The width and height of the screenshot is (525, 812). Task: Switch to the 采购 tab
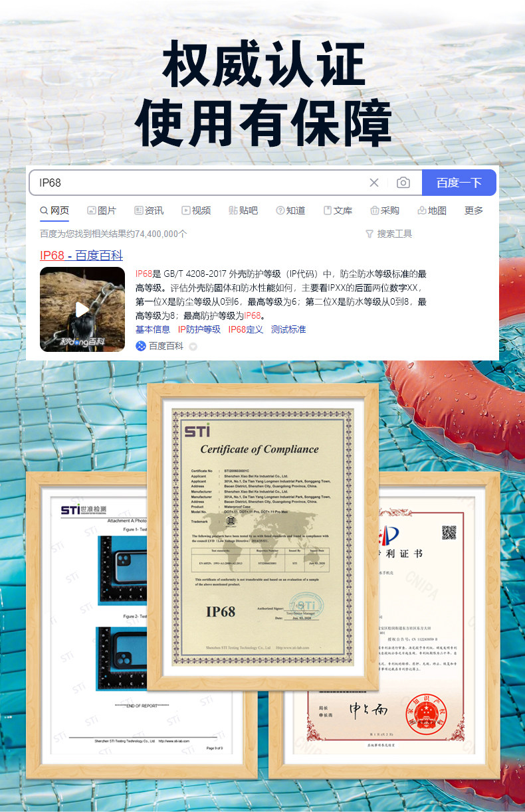click(x=385, y=210)
